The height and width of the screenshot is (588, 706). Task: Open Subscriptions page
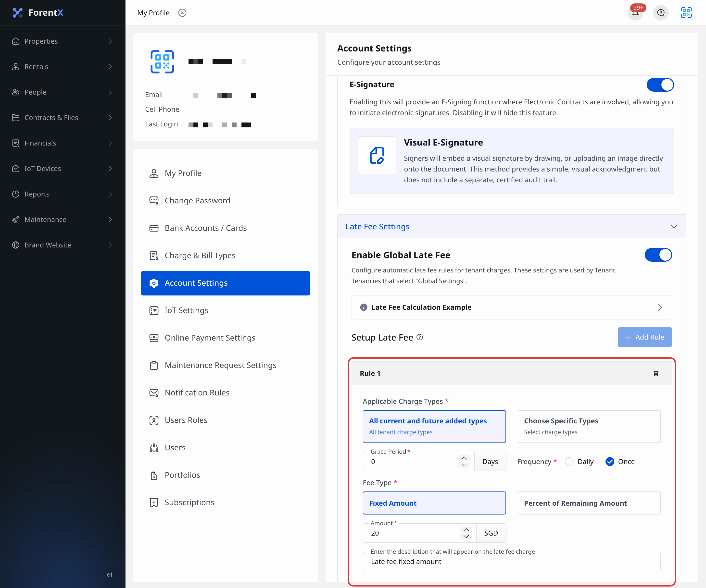point(225,502)
